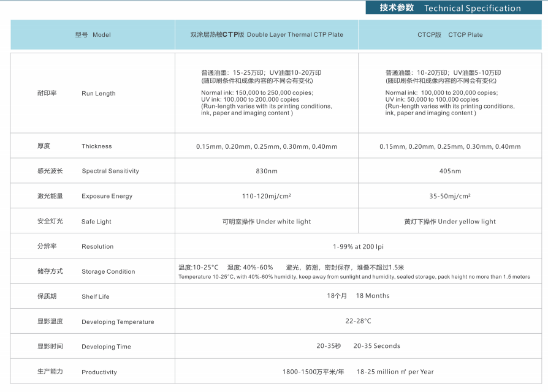Select the Under yellow light cell

coord(450,222)
